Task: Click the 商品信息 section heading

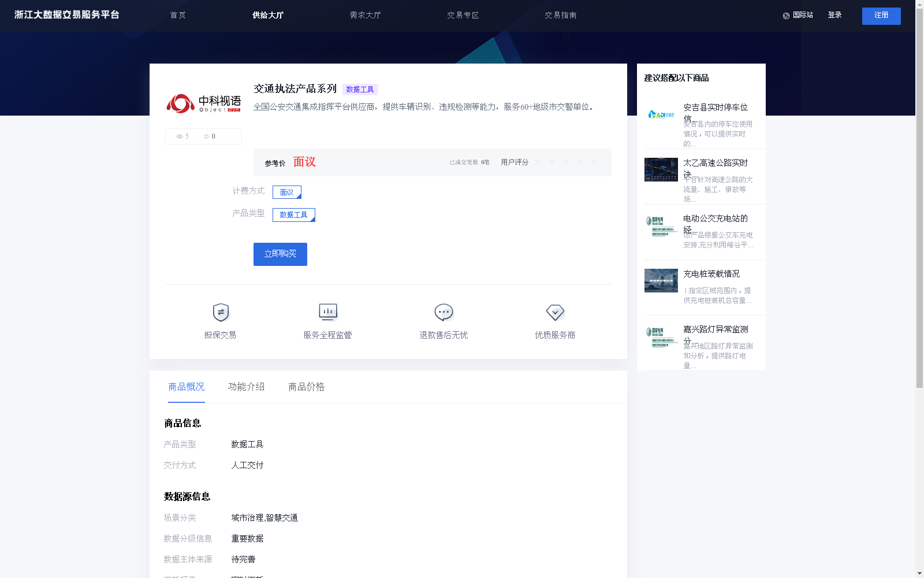Action: tap(182, 423)
